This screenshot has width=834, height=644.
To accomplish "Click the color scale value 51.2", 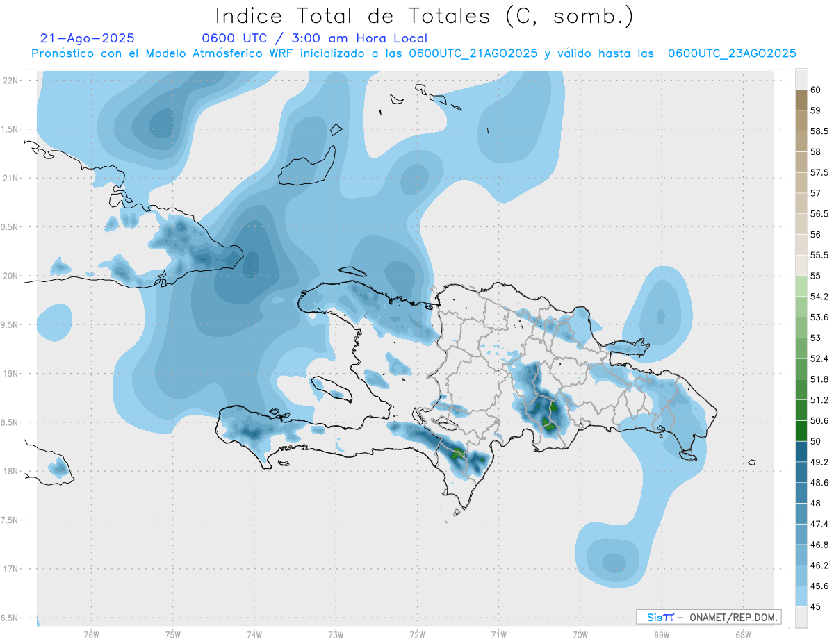I will coord(819,400).
